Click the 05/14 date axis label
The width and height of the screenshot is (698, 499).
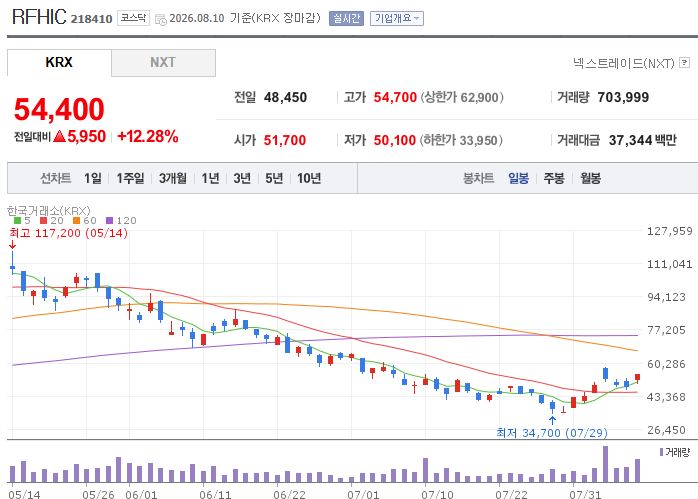point(24,495)
